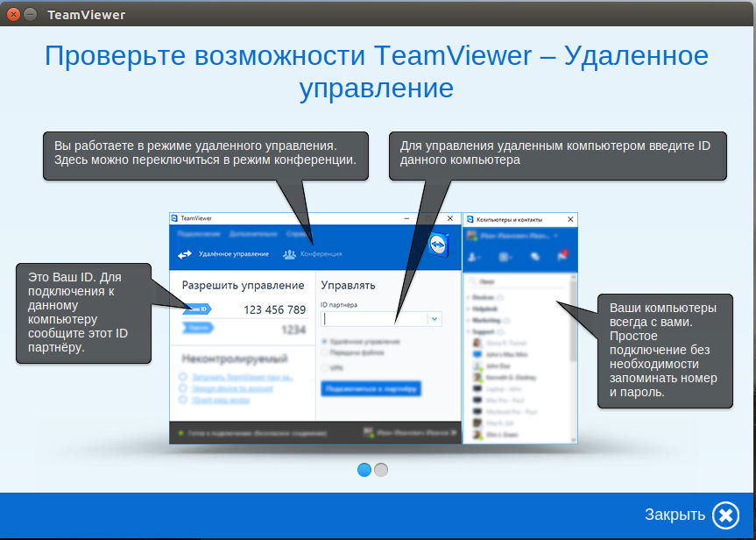Close the Компьютеры и контакты panel via its X
Viewport: 756px width, 540px height.
coord(570,219)
